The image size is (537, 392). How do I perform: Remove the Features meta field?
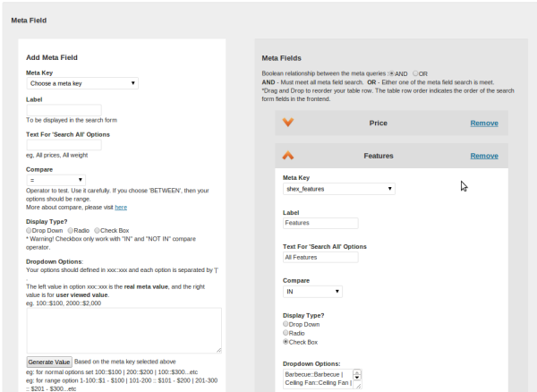tap(484, 156)
